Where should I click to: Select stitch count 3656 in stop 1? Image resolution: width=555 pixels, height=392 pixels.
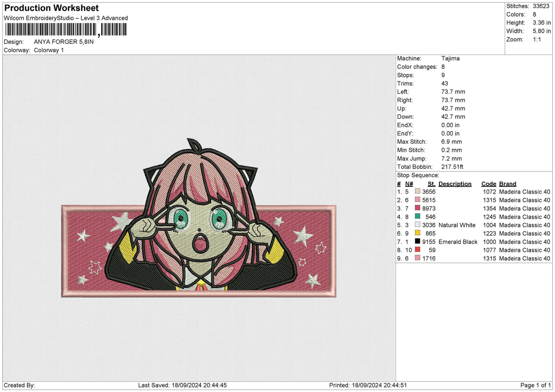point(429,192)
